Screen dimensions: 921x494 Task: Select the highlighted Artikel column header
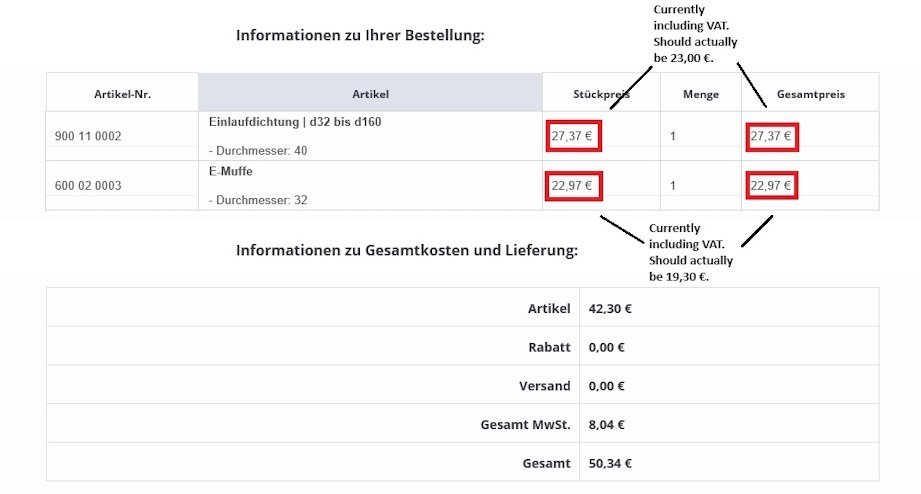tap(370, 93)
